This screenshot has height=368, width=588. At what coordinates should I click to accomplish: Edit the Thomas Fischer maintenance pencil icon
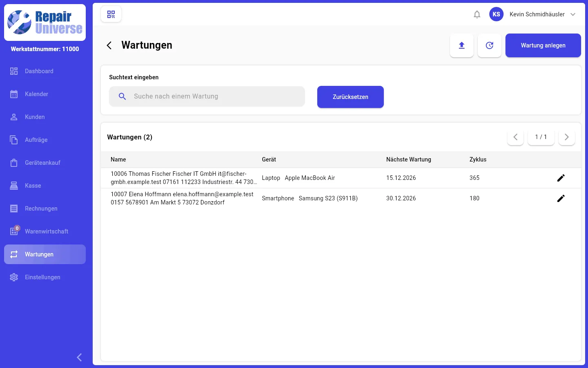coord(561,178)
